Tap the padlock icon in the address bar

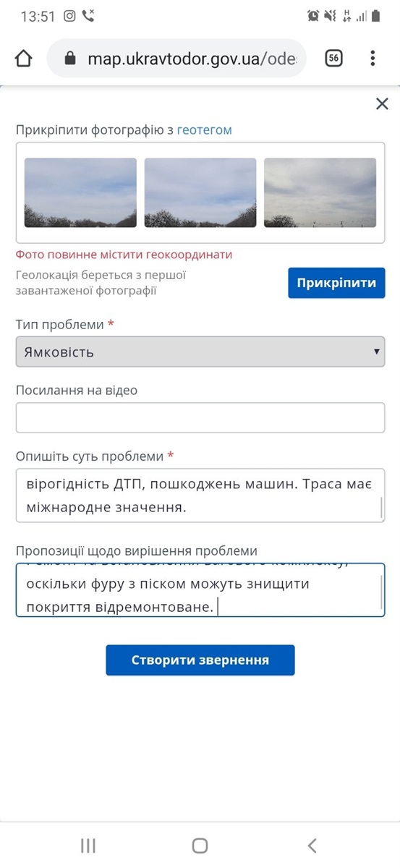point(70,59)
